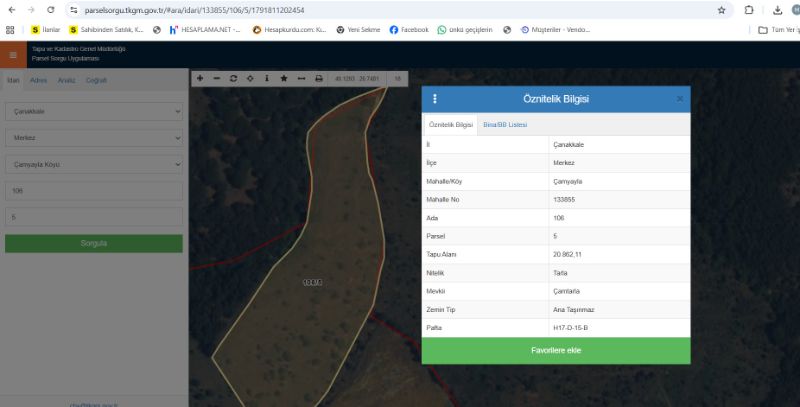Click the green Sorgula button
This screenshot has height=407, width=800.
(94, 243)
